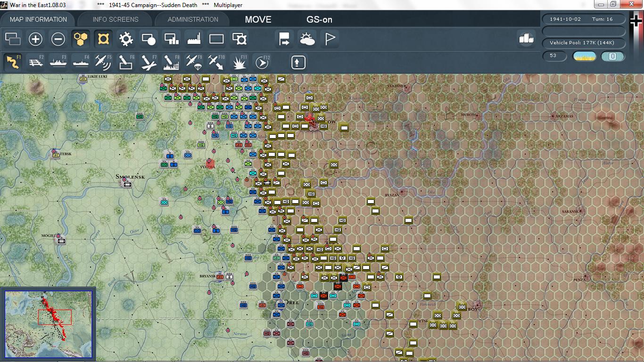Click the date and Turn 16 field
This screenshot has width=644, height=362.
click(584, 19)
